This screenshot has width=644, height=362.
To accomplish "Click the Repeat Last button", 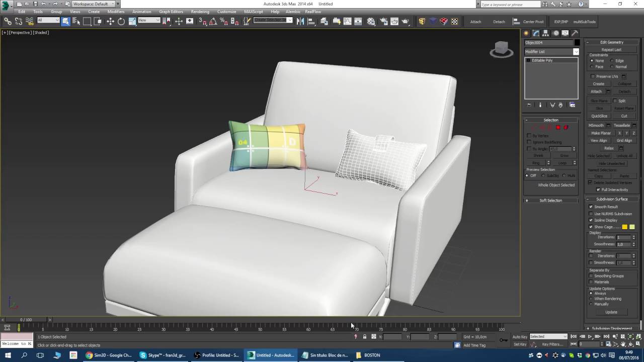I will [611, 50].
